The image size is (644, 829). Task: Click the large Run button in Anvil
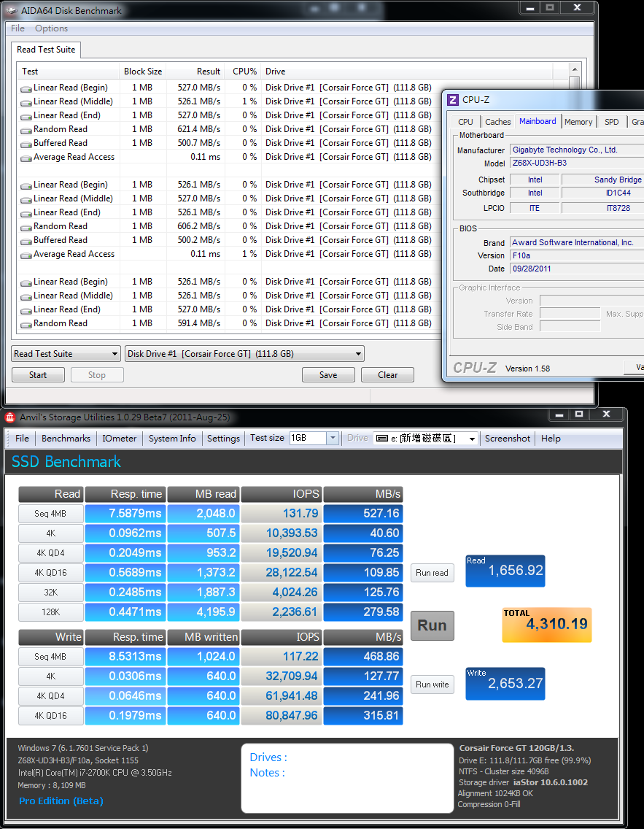pos(432,625)
